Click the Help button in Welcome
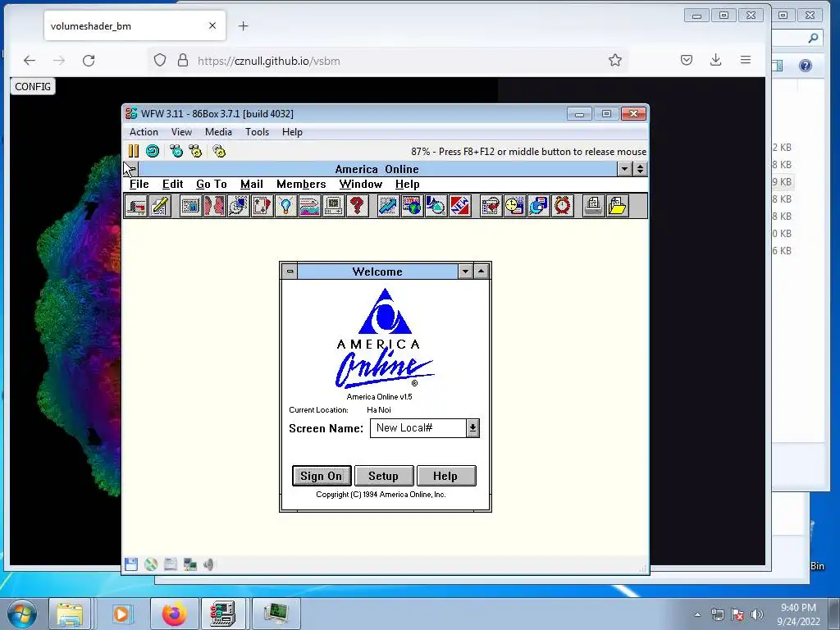Image resolution: width=840 pixels, height=630 pixels. coord(445,476)
